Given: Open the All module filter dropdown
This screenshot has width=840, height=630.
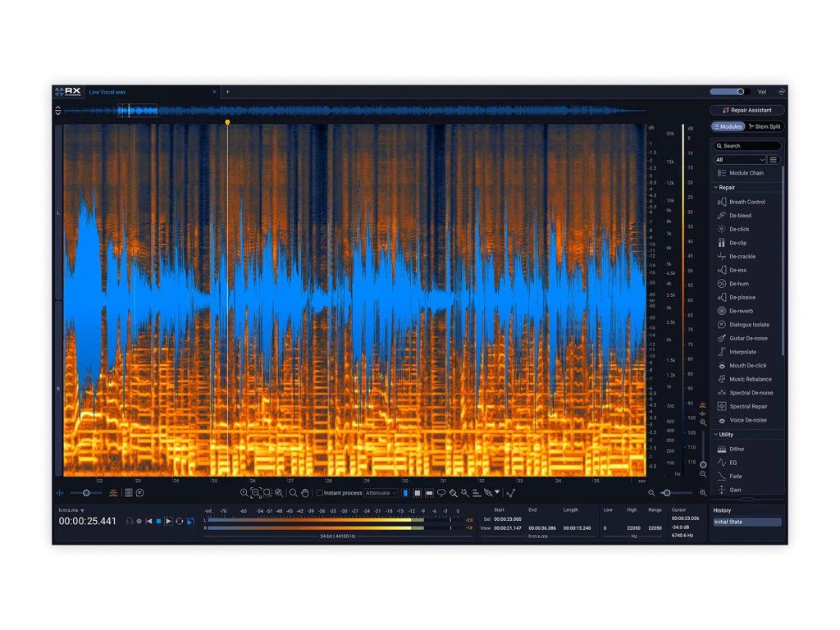Looking at the screenshot, I should tap(739, 160).
